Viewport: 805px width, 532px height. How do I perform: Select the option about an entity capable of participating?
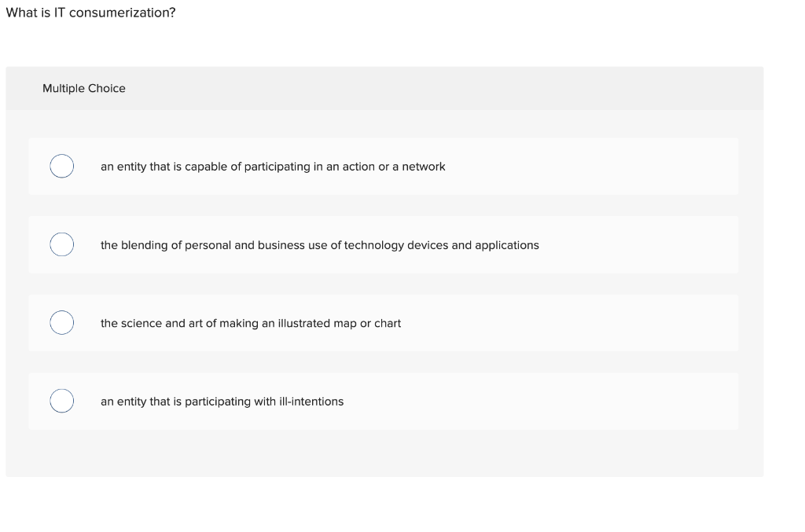(x=272, y=166)
